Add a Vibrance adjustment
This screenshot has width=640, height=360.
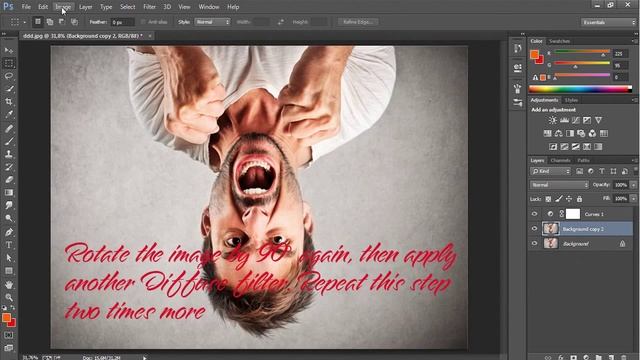tap(598, 120)
